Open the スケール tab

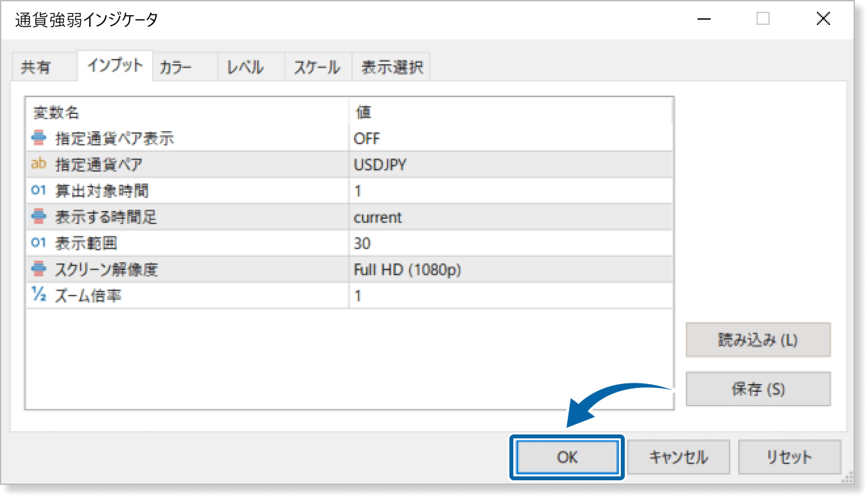317,67
